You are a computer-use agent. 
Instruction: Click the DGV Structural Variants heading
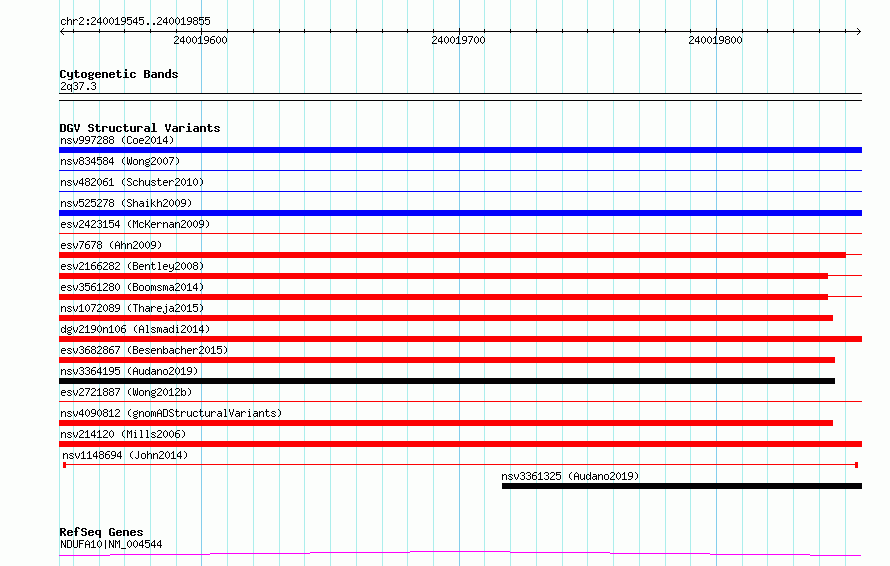coord(140,128)
